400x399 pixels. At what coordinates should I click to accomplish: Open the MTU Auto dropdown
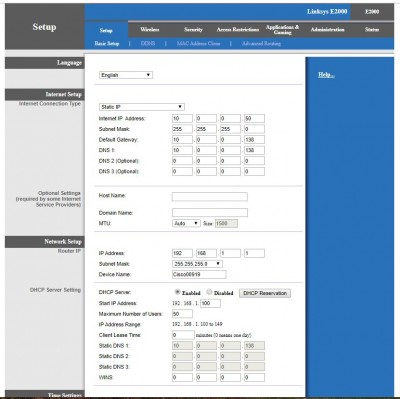coord(186,223)
